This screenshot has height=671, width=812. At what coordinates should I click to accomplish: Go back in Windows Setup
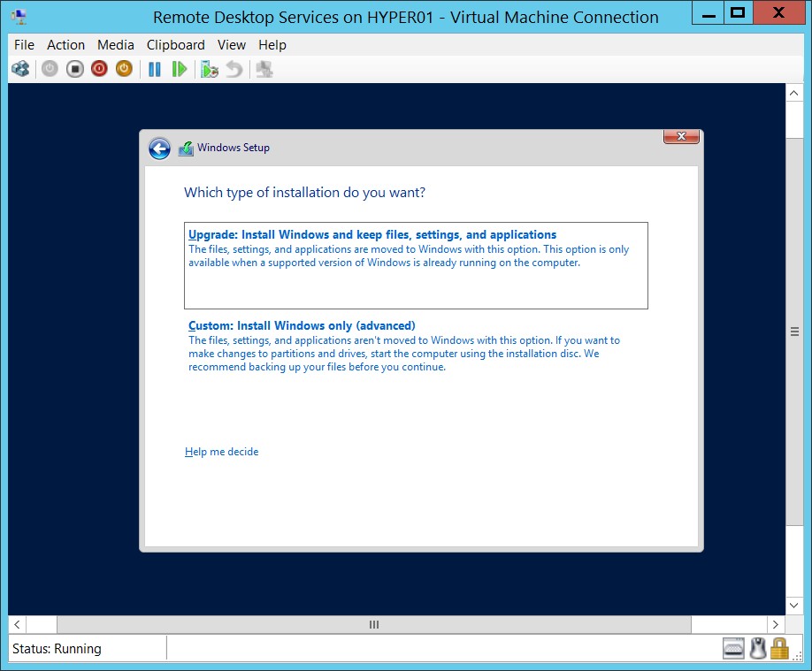(159, 149)
